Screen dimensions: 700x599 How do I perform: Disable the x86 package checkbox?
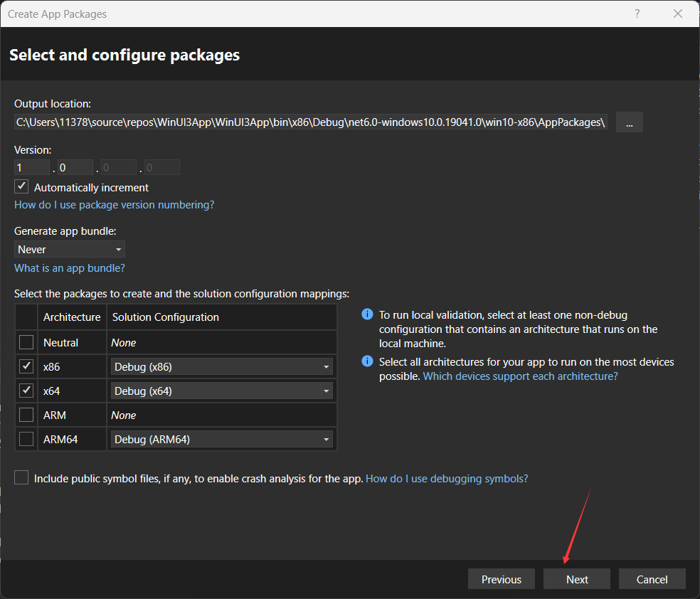point(26,366)
